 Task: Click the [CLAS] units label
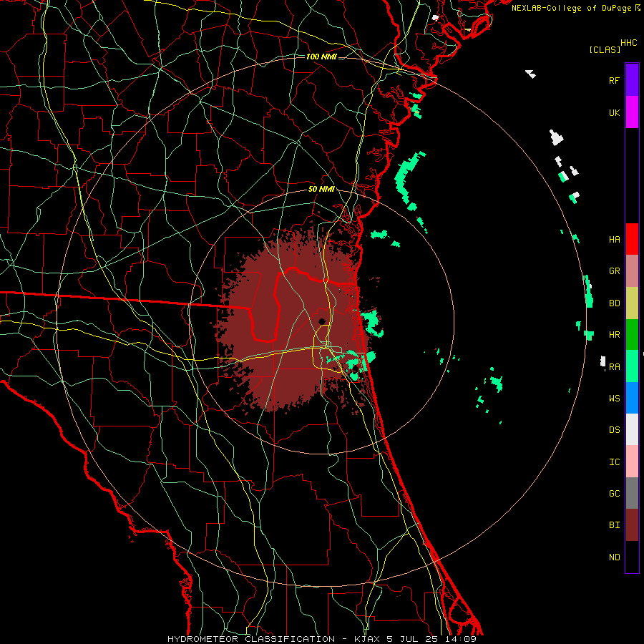[x=605, y=49]
